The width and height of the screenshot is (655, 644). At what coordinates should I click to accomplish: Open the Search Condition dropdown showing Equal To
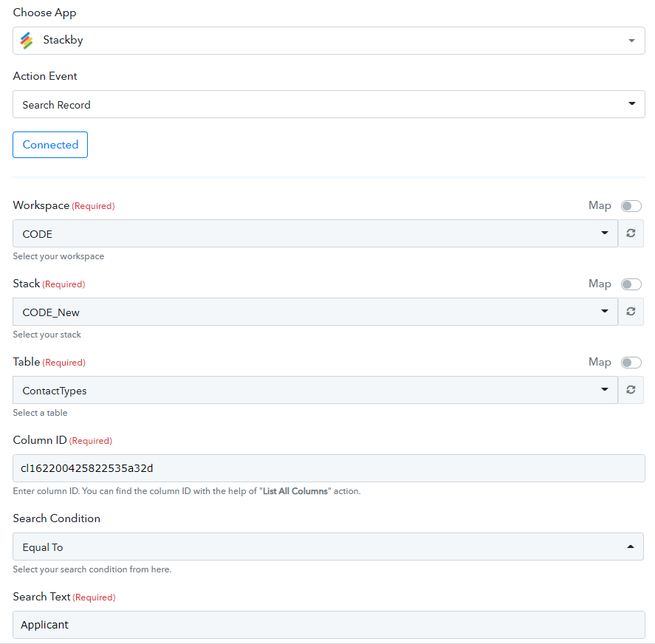click(x=328, y=547)
